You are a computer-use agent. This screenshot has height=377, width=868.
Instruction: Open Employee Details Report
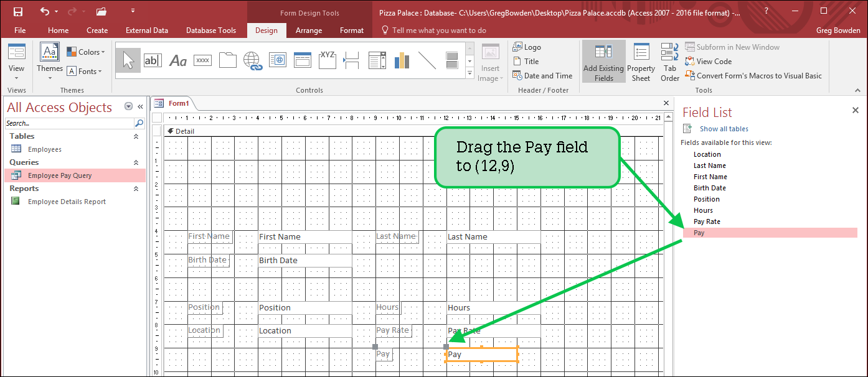(67, 202)
